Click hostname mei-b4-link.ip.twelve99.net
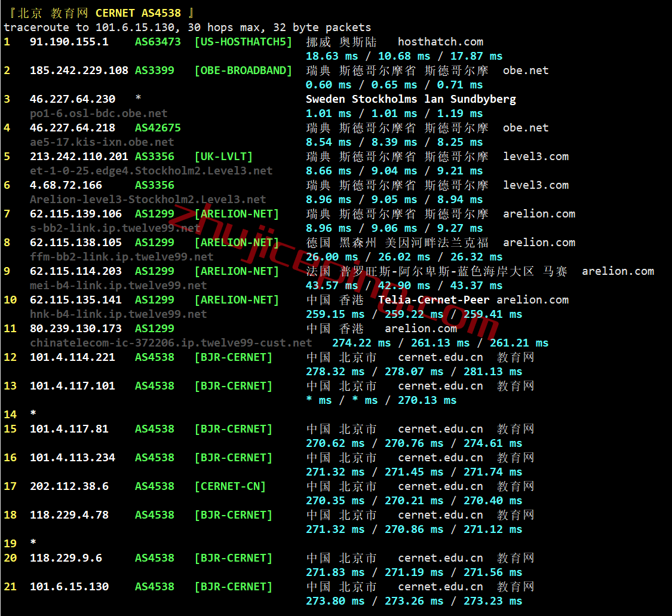The height and width of the screenshot is (616, 672). tap(118, 286)
